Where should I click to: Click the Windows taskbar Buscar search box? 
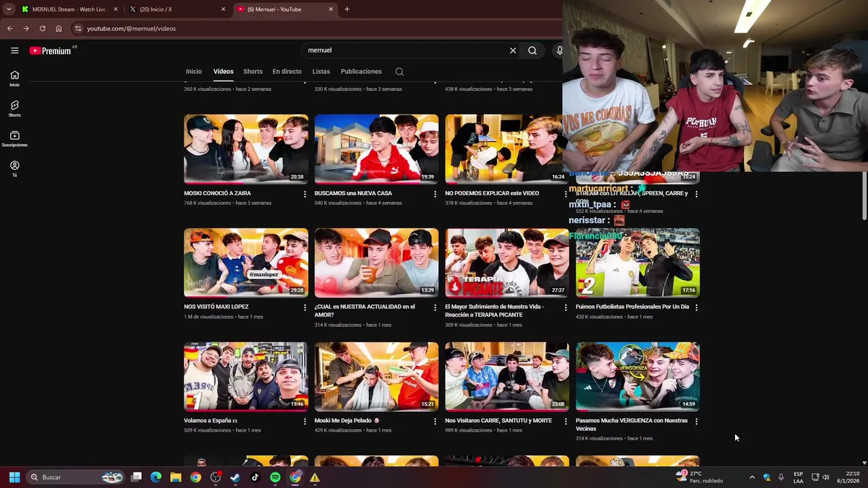(x=77, y=477)
